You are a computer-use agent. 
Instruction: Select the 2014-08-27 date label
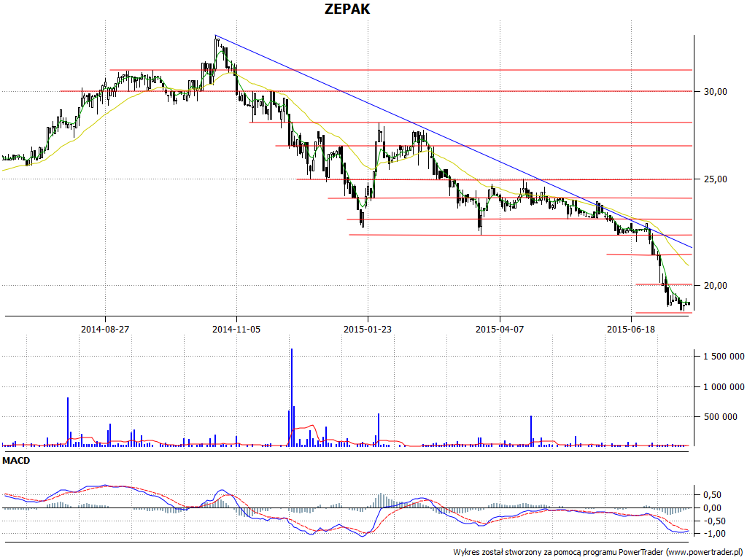105,329
